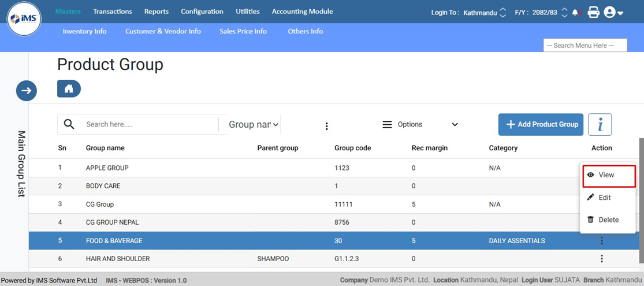Viewport: 644px width, 286px height.
Task: Select the FOOD & BAVERAGE row name
Action: click(x=114, y=240)
